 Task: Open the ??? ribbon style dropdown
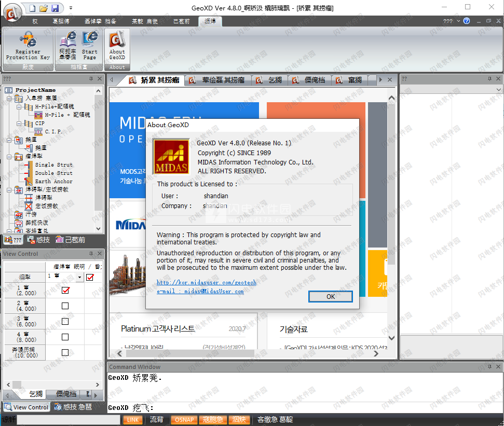(x=451, y=21)
